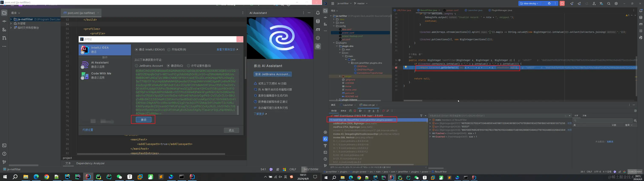Viewport: 644px width, 181px height.
Task: Open Problems tool in left IDE sidebar
Action: click(4, 154)
